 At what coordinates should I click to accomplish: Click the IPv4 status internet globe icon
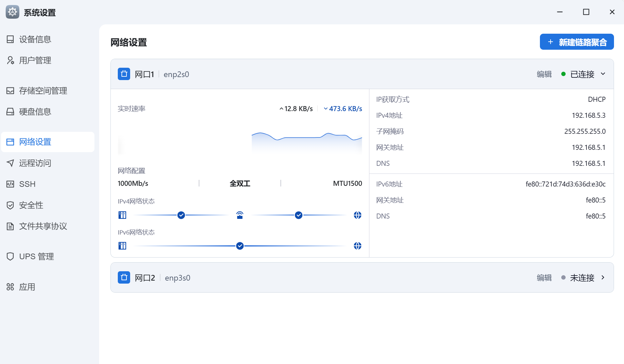pyautogui.click(x=357, y=215)
